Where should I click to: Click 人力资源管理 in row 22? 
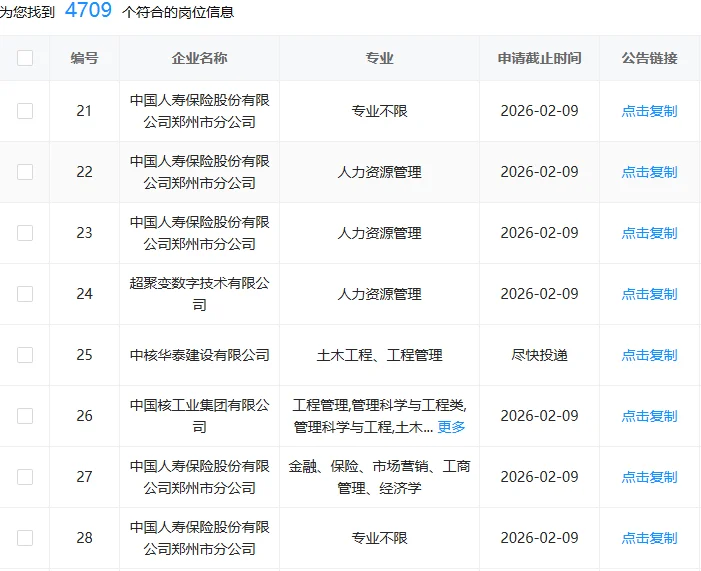click(379, 172)
